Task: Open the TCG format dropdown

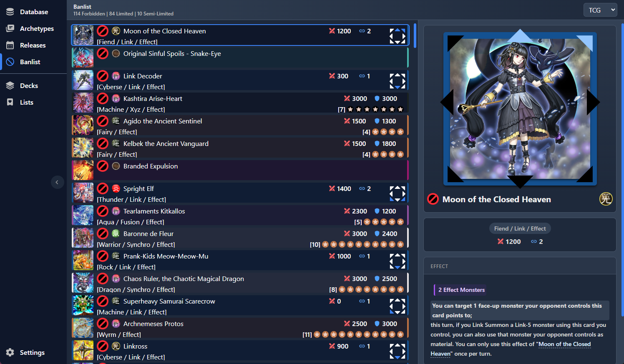Action: tap(600, 10)
